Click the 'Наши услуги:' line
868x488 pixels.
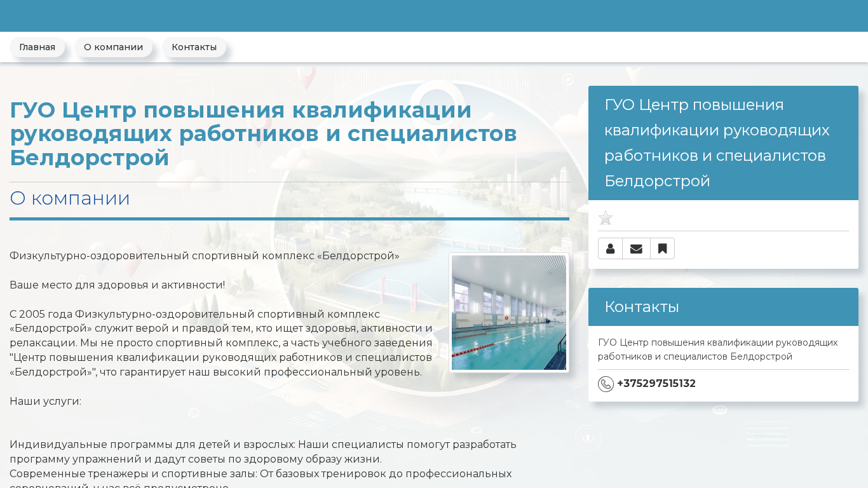pyautogui.click(x=45, y=402)
